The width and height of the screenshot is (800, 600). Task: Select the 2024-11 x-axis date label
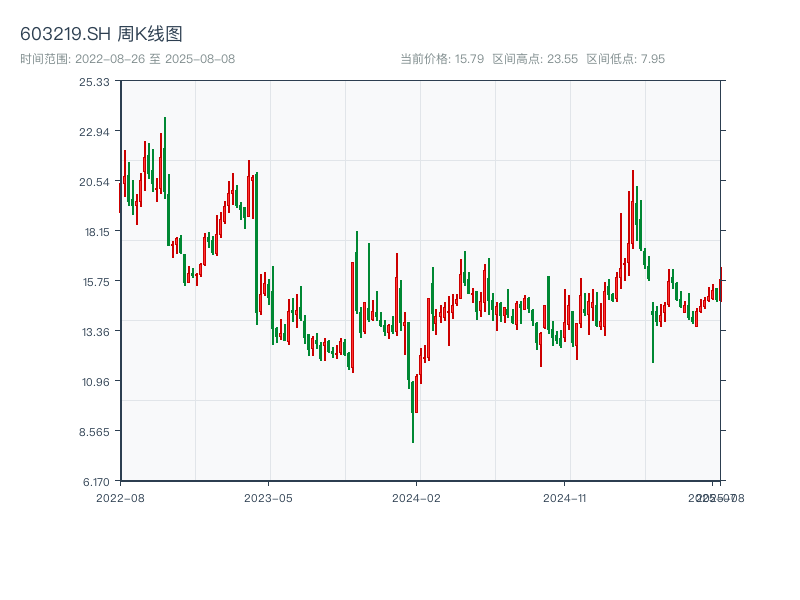[565, 497]
